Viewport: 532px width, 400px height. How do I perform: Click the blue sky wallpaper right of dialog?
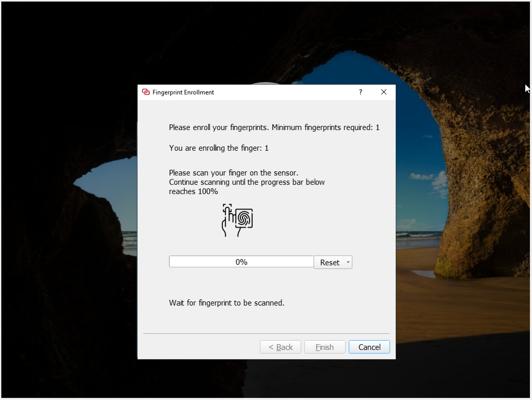click(x=413, y=129)
